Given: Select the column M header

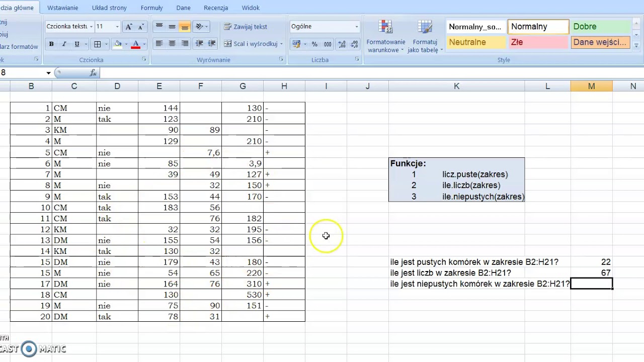Looking at the screenshot, I should pyautogui.click(x=592, y=86).
